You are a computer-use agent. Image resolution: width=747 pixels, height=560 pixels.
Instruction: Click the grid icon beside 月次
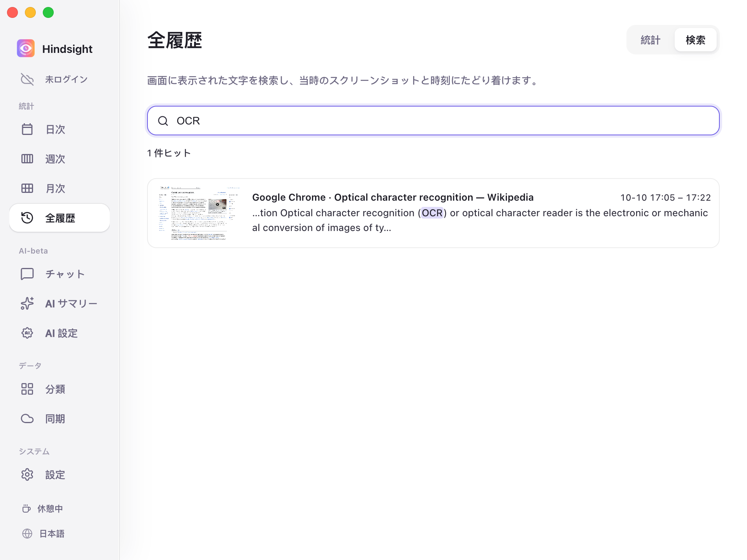(27, 188)
